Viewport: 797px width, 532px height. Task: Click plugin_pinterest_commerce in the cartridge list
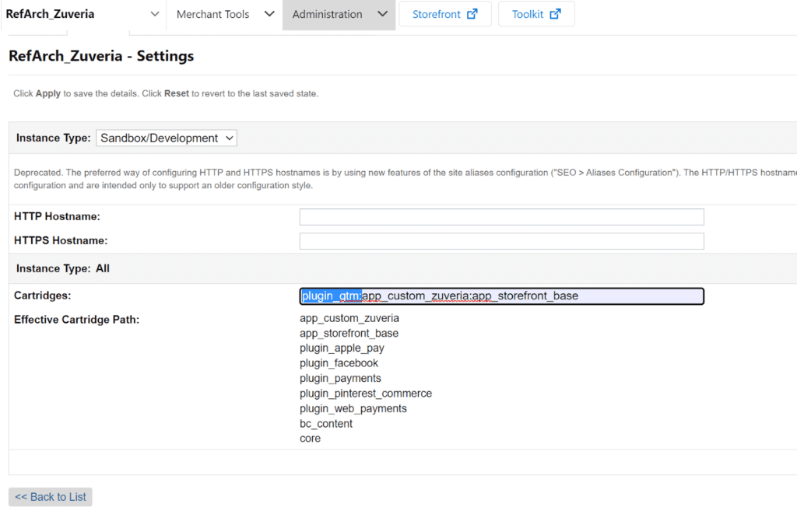coord(365,394)
